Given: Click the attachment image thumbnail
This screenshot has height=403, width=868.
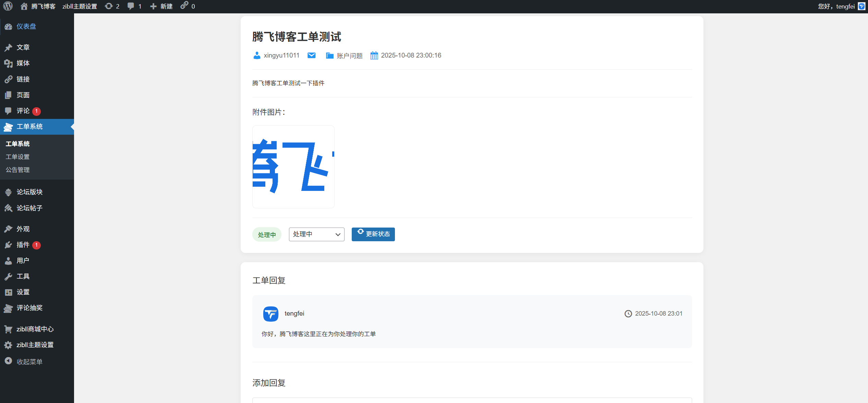Looking at the screenshot, I should [293, 167].
